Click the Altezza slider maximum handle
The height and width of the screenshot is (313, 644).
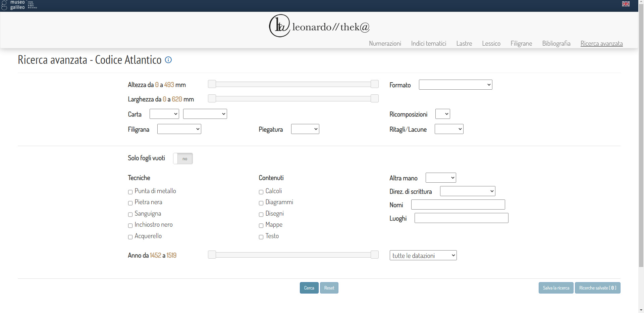pyautogui.click(x=375, y=84)
